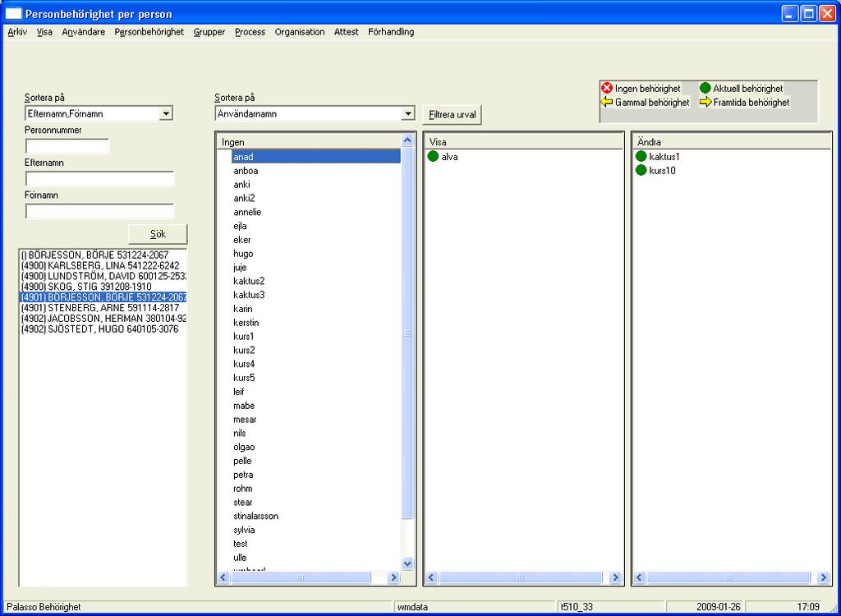Image resolution: width=841 pixels, height=616 pixels.
Task: Click the right scroll arrow under the Visa list
Action: [616, 577]
